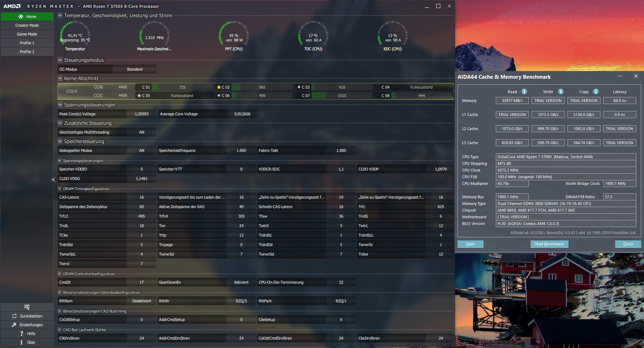Select Profile 1

(x=27, y=43)
